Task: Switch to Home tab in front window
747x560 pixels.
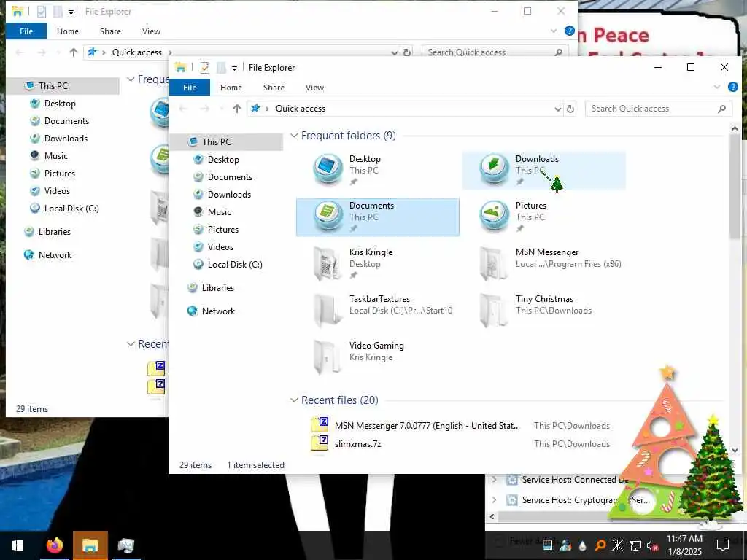Action: click(231, 87)
